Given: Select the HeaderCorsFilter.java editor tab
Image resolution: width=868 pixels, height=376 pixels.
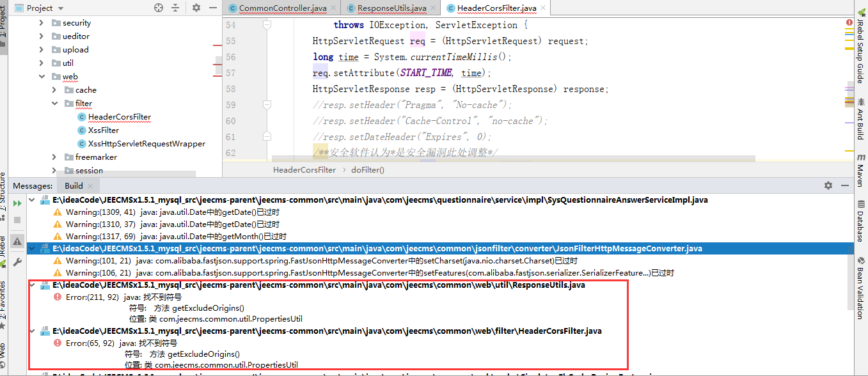Looking at the screenshot, I should pyautogui.click(x=497, y=8).
